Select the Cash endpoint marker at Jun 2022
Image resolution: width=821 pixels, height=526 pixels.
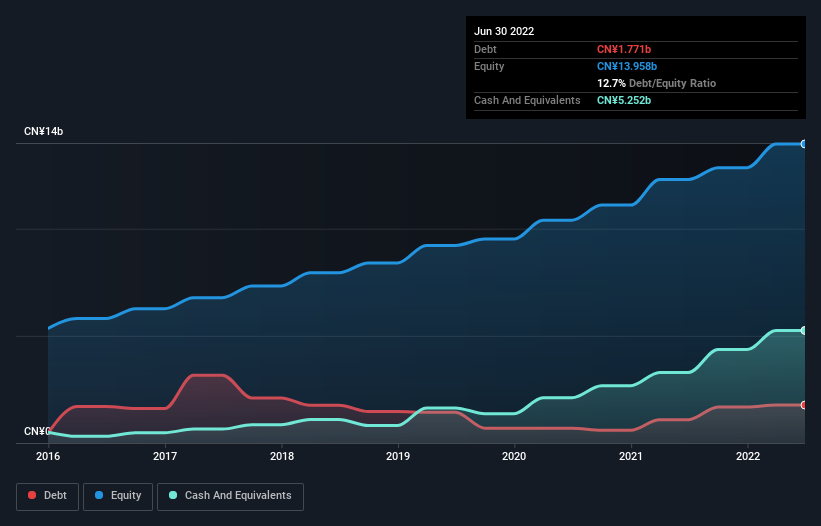804,330
